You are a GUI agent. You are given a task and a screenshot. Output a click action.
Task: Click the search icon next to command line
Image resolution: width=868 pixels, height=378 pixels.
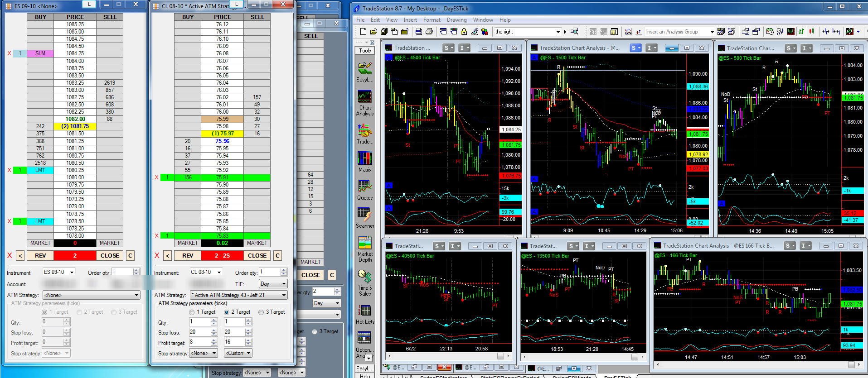tap(574, 32)
